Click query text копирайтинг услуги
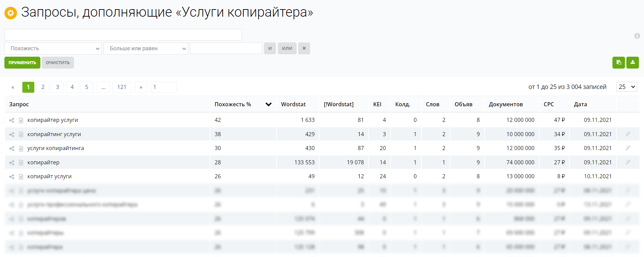 click(x=54, y=134)
